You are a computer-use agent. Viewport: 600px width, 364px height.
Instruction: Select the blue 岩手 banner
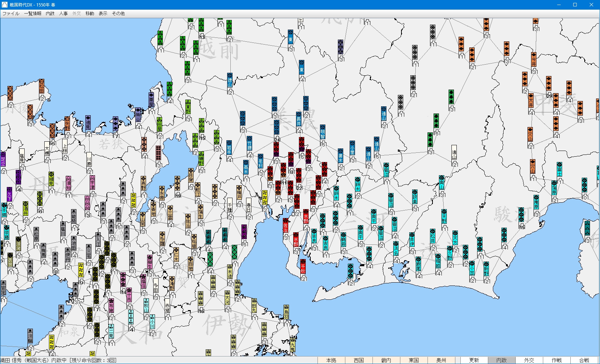pos(229,147)
